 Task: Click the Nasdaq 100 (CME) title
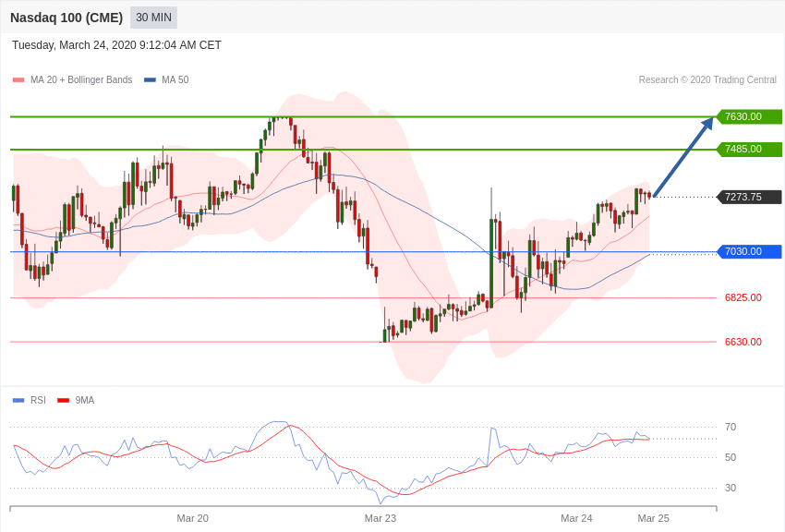coord(66,18)
